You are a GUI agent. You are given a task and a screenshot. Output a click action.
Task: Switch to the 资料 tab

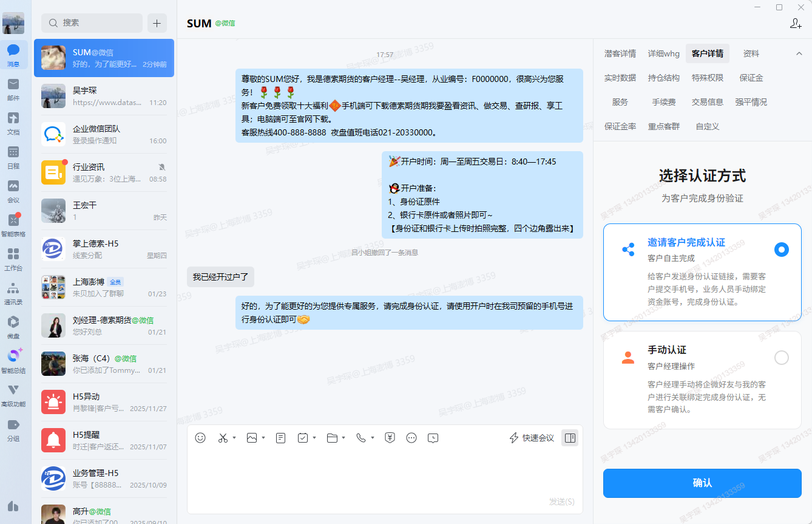pyautogui.click(x=751, y=53)
